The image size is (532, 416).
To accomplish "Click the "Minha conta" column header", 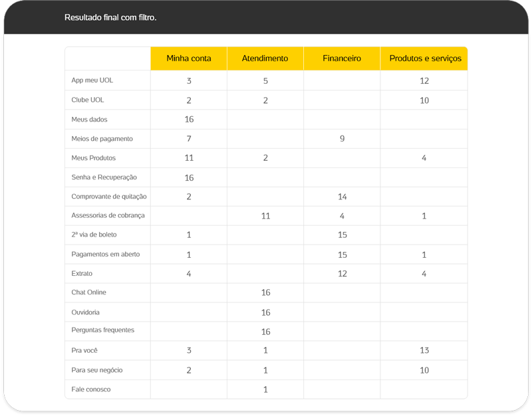I will (189, 58).
